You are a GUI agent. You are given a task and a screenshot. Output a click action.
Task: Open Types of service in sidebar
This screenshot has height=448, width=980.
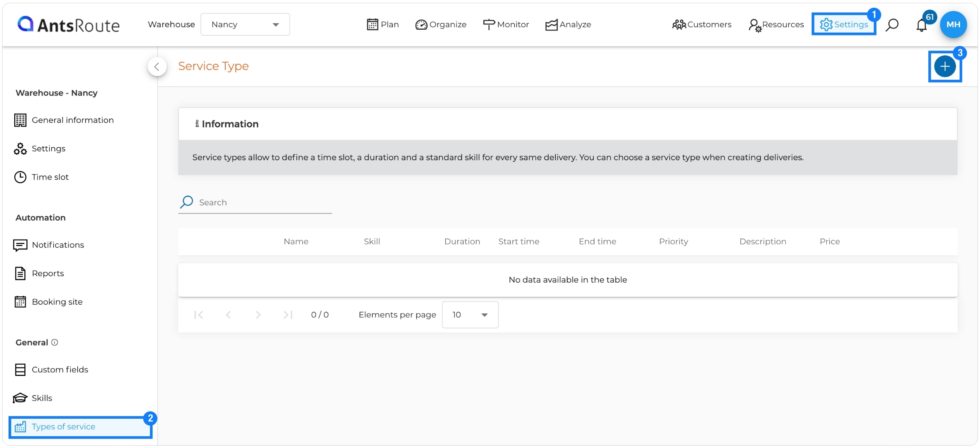[x=81, y=427]
